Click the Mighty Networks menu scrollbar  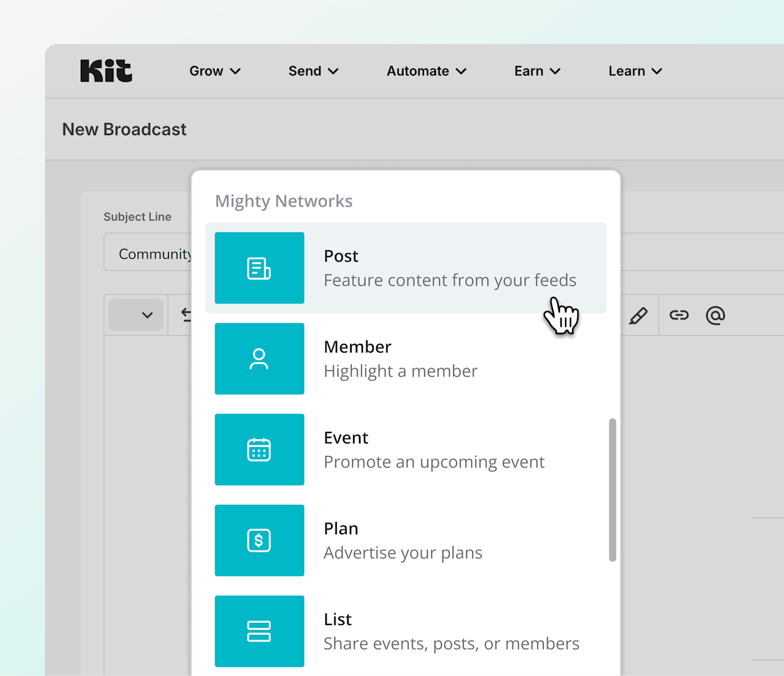pyautogui.click(x=613, y=489)
